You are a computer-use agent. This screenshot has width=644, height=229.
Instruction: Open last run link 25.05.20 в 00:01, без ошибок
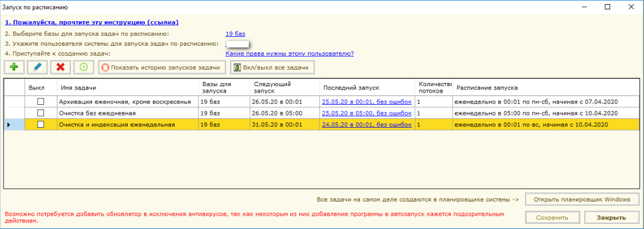[x=366, y=101]
